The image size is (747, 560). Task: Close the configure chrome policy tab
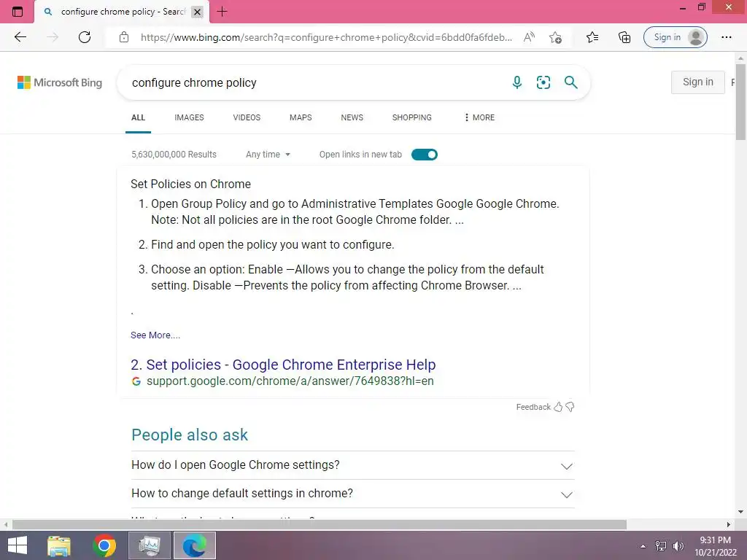pyautogui.click(x=197, y=12)
